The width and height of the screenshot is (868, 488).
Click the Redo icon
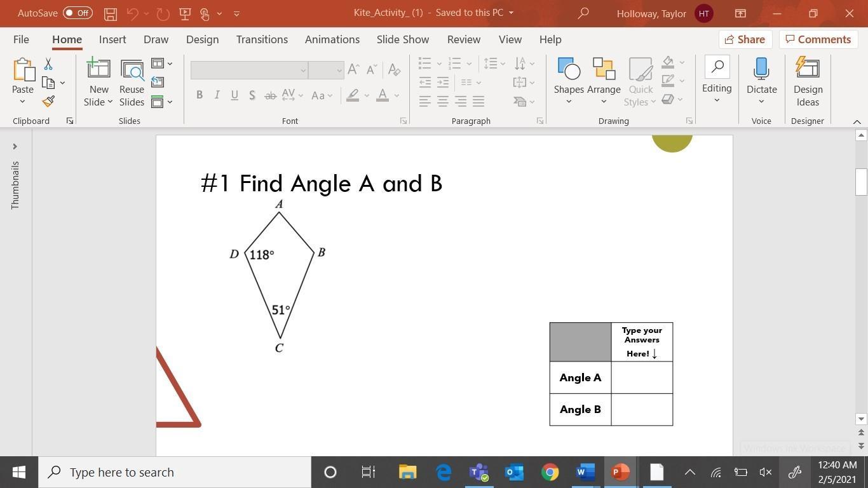(x=163, y=13)
